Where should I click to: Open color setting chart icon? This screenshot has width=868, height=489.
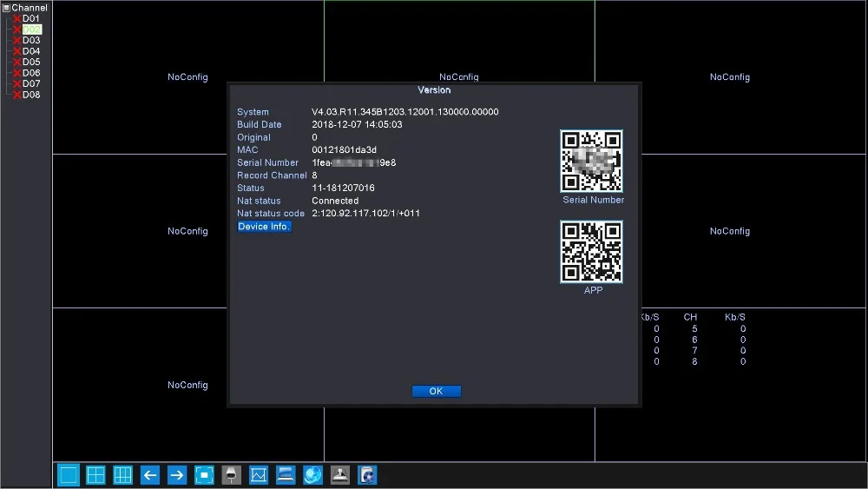tap(259, 475)
